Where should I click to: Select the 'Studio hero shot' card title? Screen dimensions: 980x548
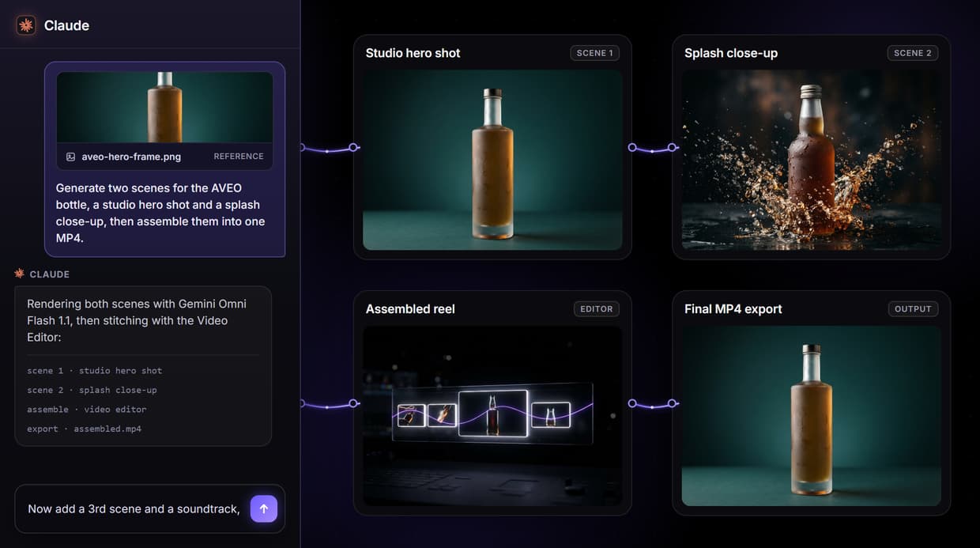coord(413,53)
